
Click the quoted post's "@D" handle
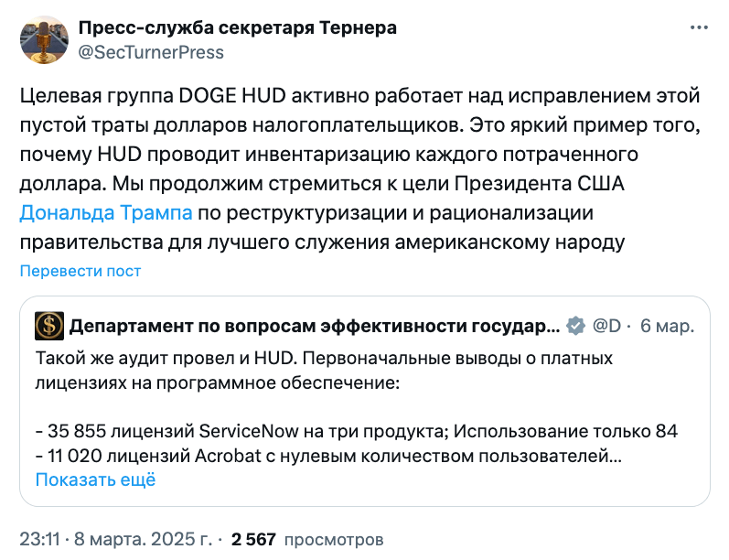pyautogui.click(x=607, y=326)
